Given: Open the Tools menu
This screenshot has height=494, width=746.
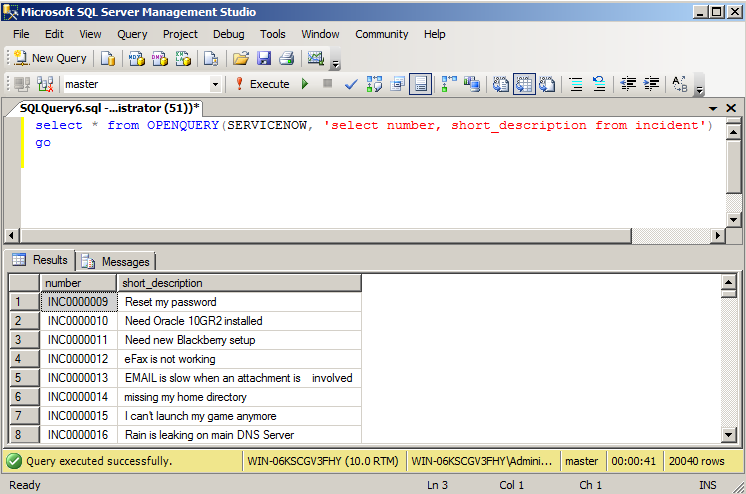Looking at the screenshot, I should [x=273, y=34].
